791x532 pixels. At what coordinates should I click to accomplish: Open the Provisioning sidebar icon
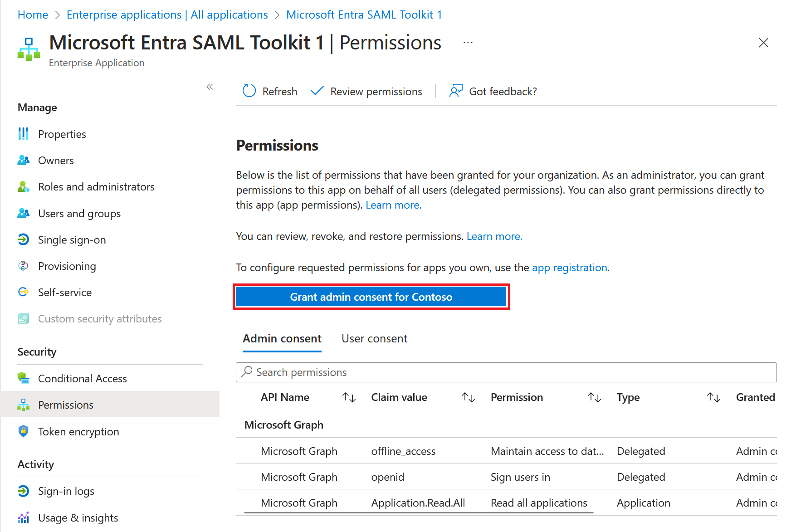pyautogui.click(x=24, y=266)
